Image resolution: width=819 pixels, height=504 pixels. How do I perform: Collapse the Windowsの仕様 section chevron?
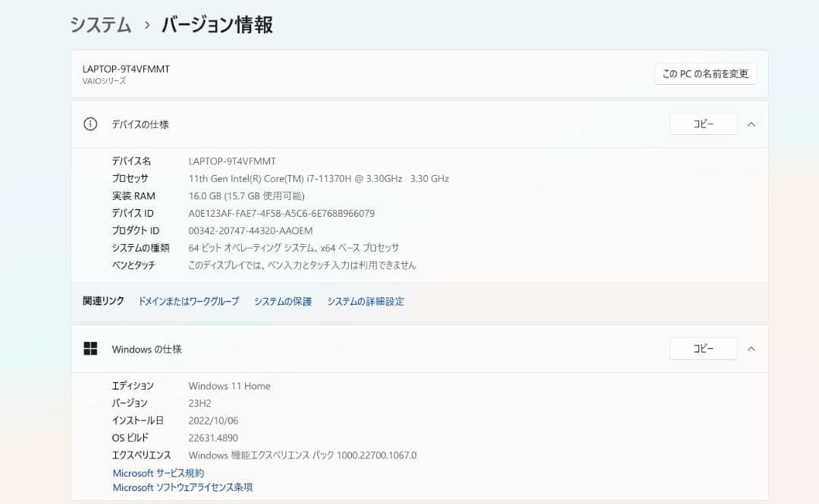[751, 348]
